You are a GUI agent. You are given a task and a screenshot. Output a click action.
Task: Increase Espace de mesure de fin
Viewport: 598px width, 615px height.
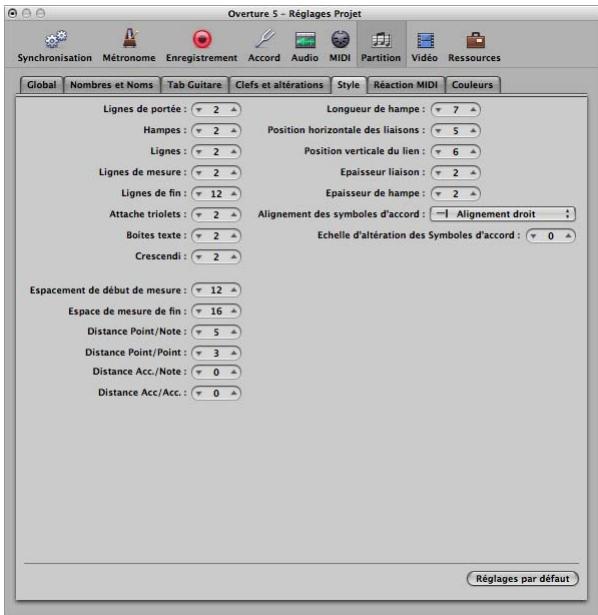tap(234, 311)
